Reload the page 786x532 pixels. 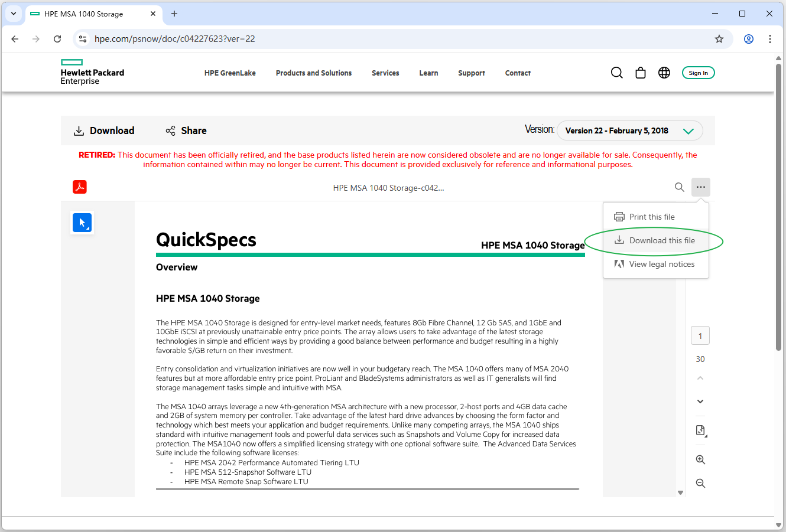coord(57,39)
